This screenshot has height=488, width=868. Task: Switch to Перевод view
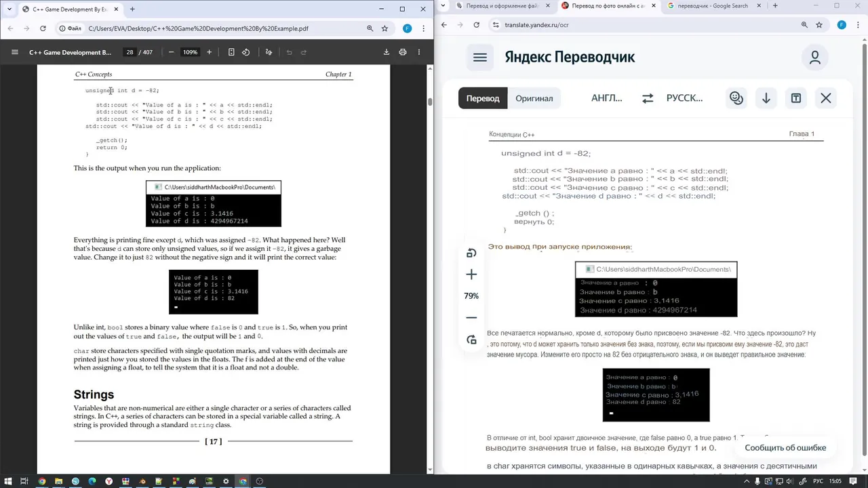pyautogui.click(x=483, y=98)
